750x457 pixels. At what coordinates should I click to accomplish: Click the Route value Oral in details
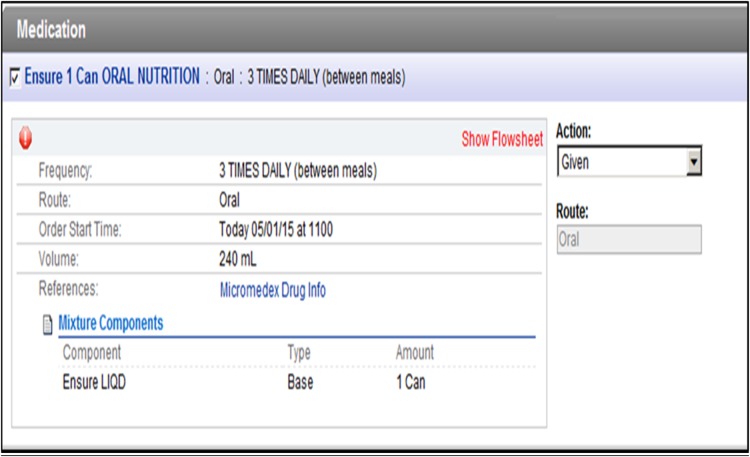click(x=229, y=200)
